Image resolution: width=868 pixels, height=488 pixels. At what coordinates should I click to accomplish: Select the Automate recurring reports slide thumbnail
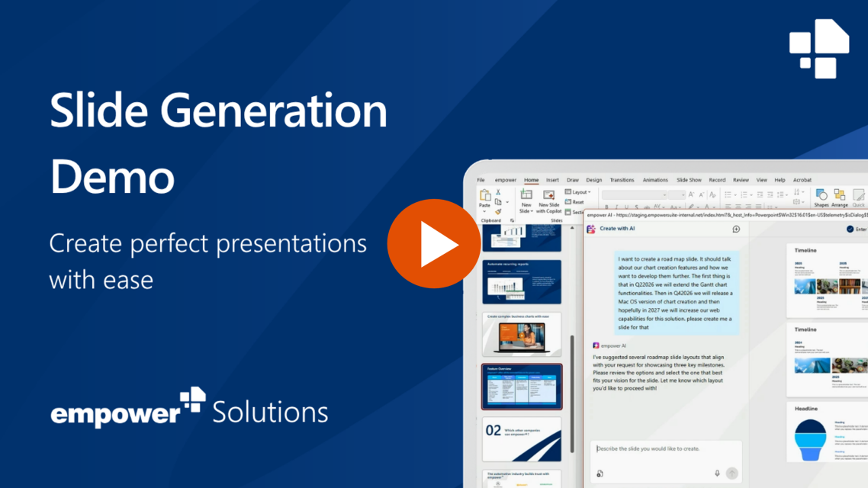(x=522, y=281)
